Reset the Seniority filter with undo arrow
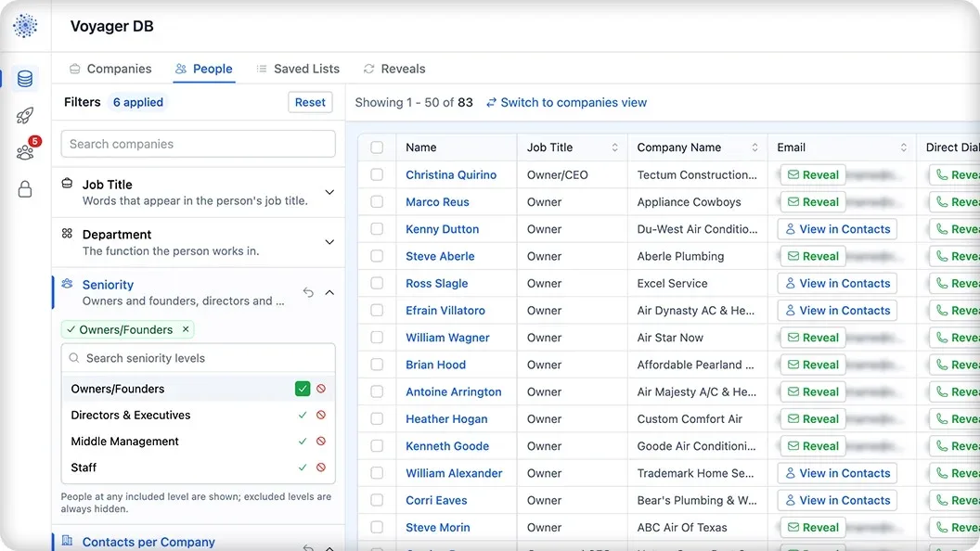The width and height of the screenshot is (980, 551). click(308, 292)
